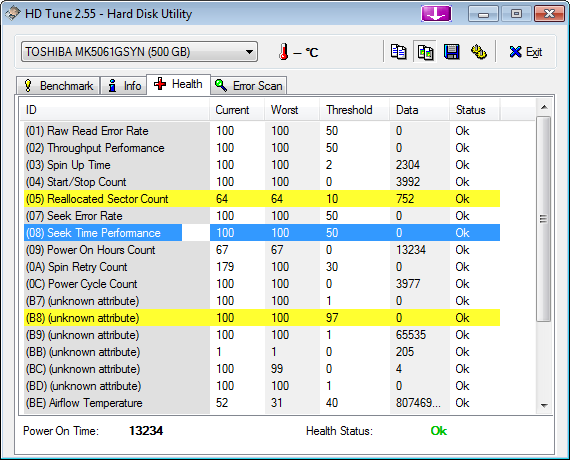Image resolution: width=570 pixels, height=460 pixels.
Task: Click the copy to clipboard icon
Action: pyautogui.click(x=398, y=52)
